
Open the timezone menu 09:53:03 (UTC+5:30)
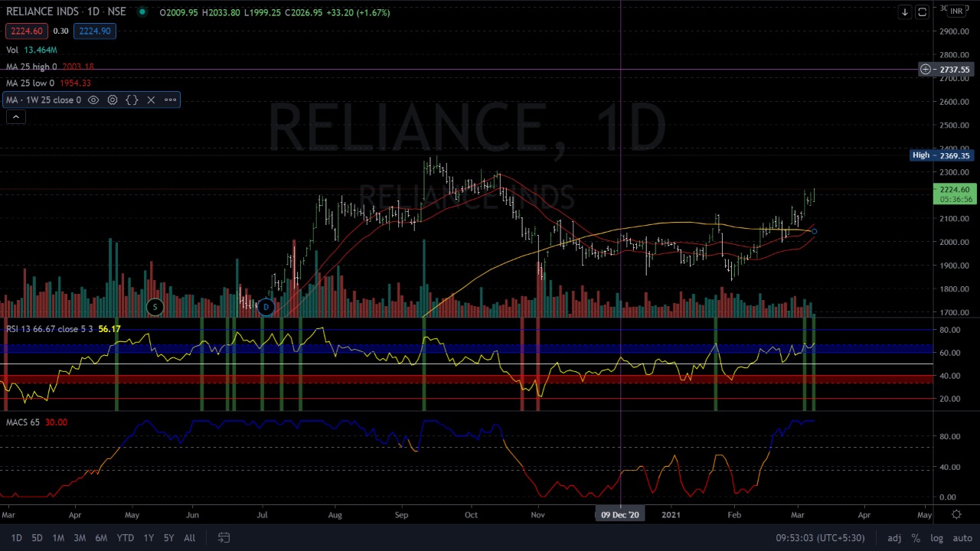tap(820, 538)
